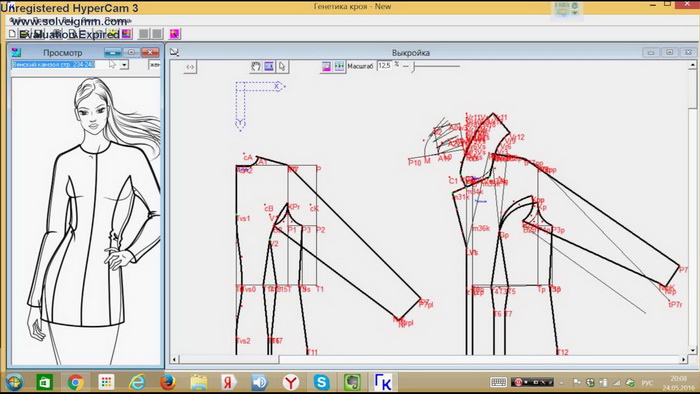This screenshot has height=394, width=700.
Task: Click the pattern view's right scroll arrow
Action: [x=683, y=359]
